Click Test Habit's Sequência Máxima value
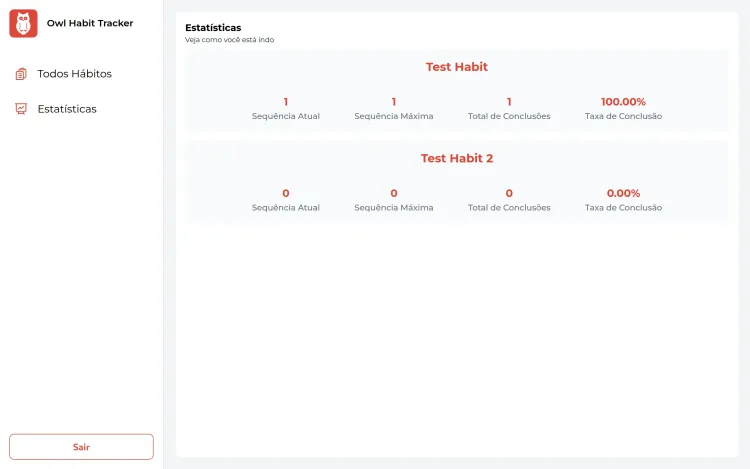Image resolution: width=750 pixels, height=469 pixels. (394, 102)
